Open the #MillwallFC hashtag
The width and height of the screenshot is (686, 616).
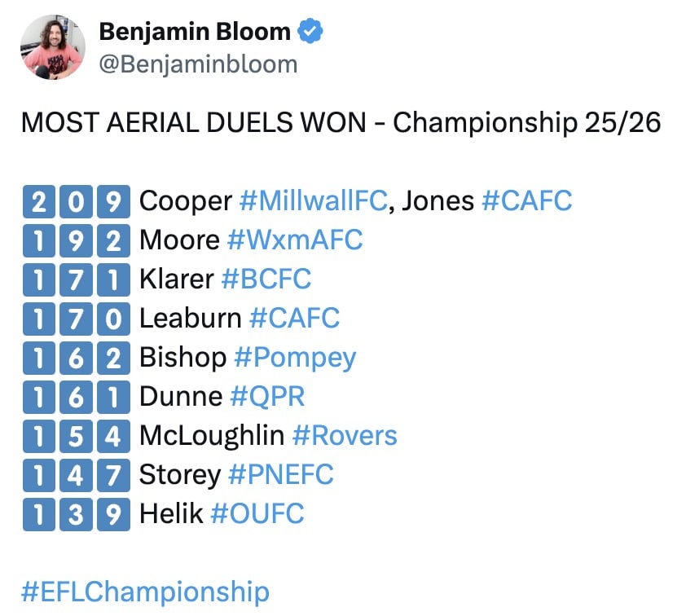click(314, 200)
